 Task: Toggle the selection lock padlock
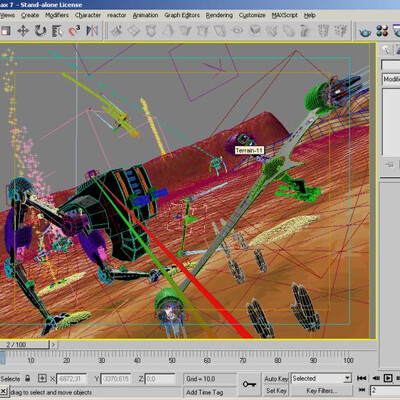pyautogui.click(x=28, y=378)
